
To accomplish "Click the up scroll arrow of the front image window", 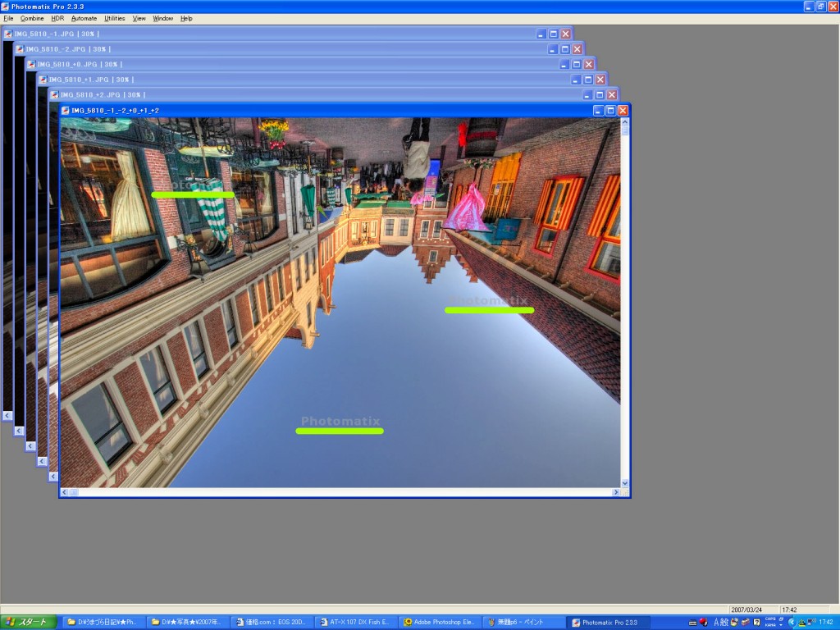I will (624, 121).
